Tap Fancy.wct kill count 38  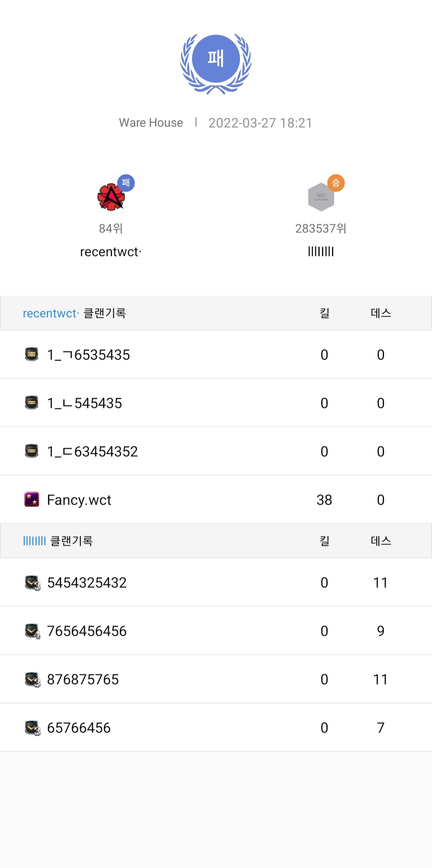(x=324, y=500)
